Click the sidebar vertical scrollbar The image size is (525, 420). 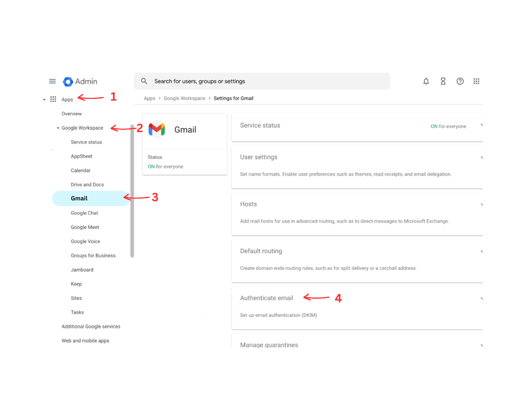tap(132, 191)
